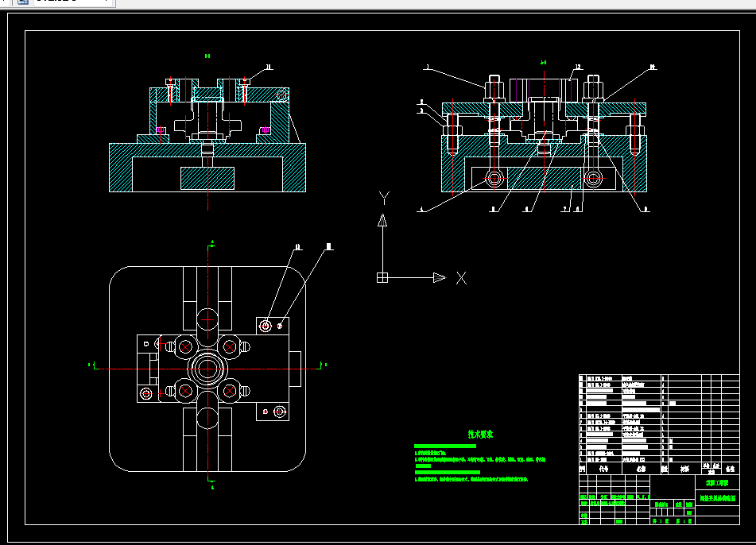Select the 备注 column header in parts list
Image resolution: width=756 pixels, height=545 pixels.
731,469
